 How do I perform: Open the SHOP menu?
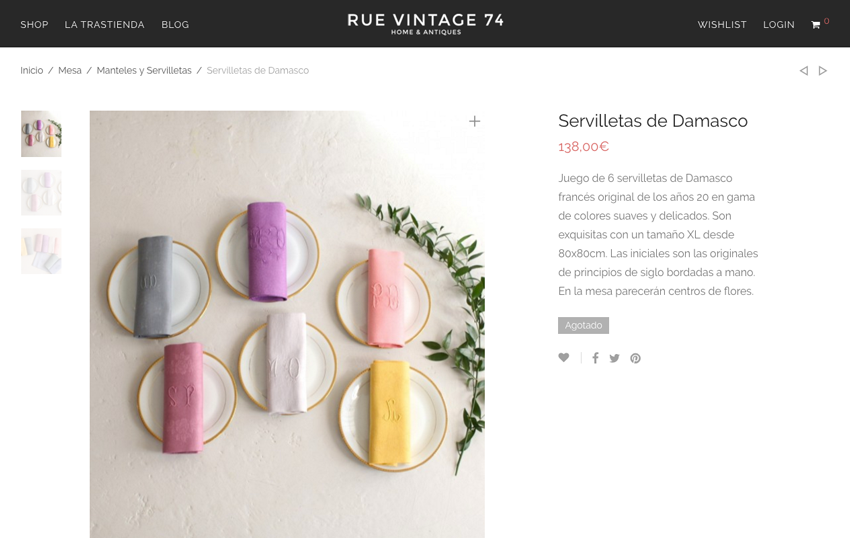(34, 24)
